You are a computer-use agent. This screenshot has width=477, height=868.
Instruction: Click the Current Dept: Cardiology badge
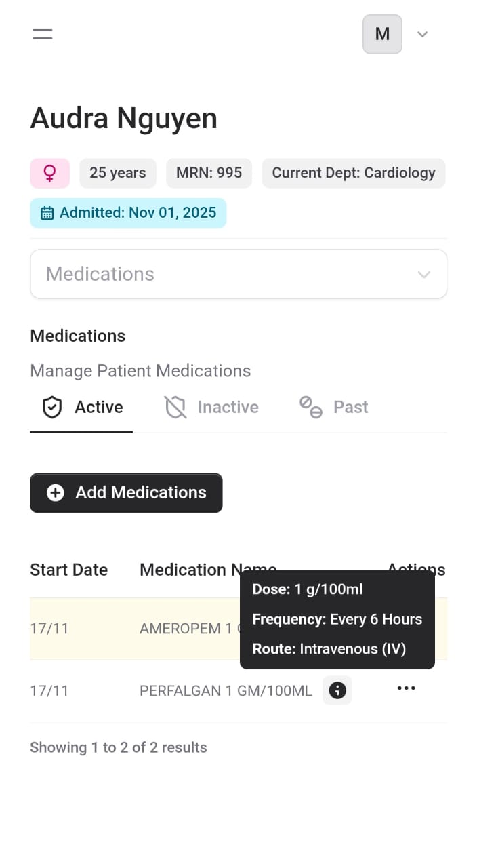(353, 173)
